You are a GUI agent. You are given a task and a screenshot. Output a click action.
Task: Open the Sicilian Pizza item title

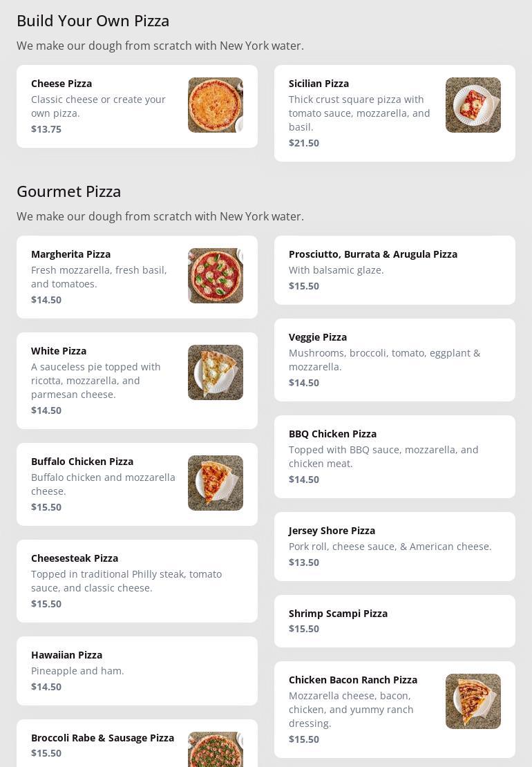319,84
